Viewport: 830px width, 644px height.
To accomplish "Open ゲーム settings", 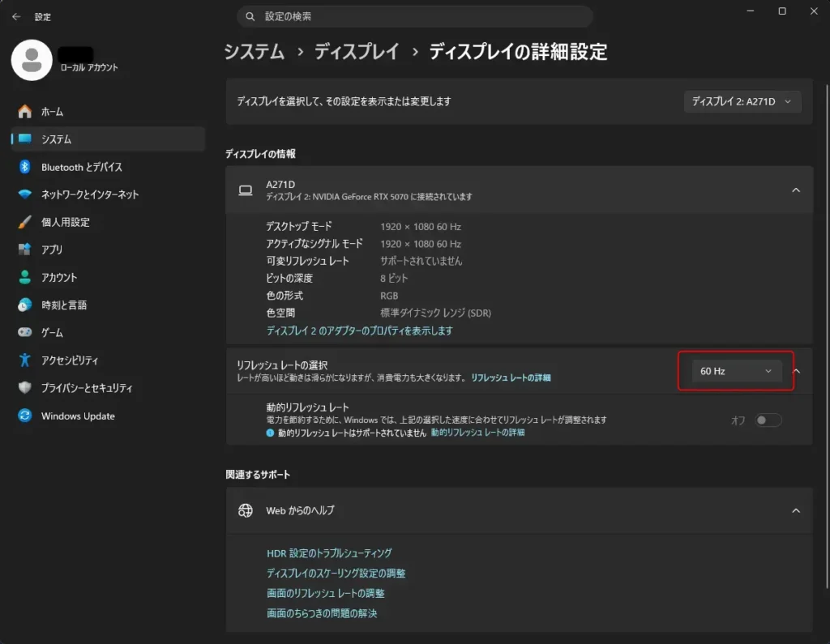I will (x=108, y=332).
